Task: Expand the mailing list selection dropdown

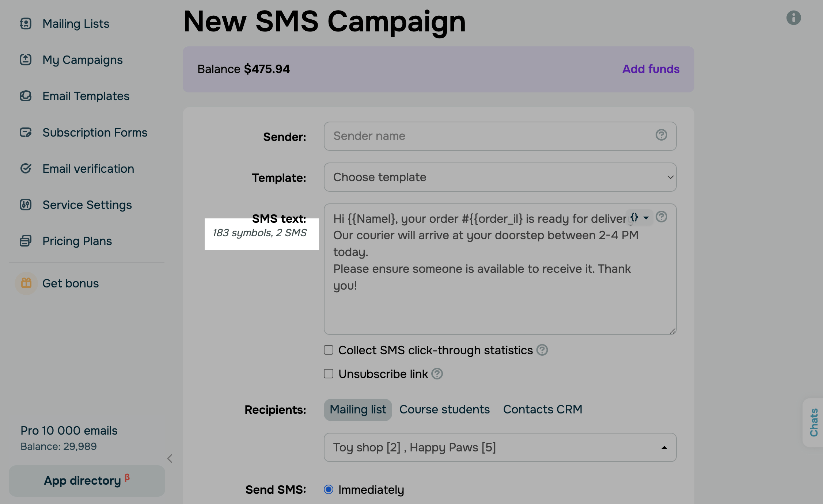Action: pos(500,447)
